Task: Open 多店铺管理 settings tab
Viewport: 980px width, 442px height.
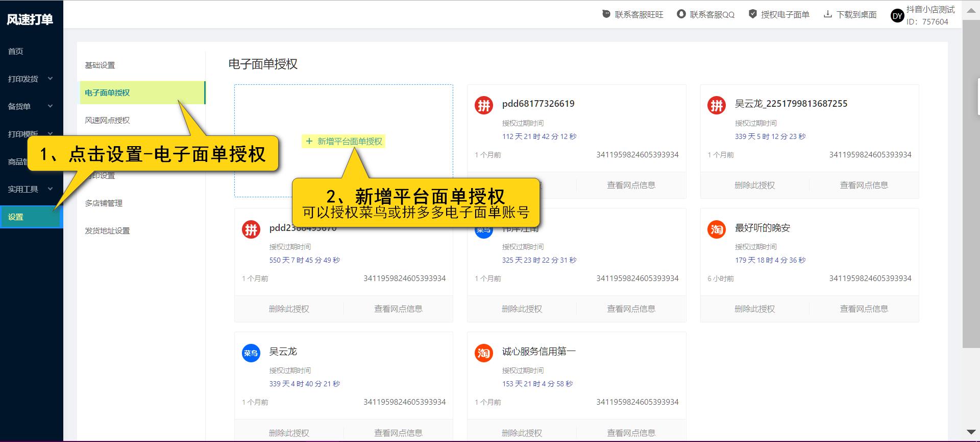Action: [x=104, y=203]
